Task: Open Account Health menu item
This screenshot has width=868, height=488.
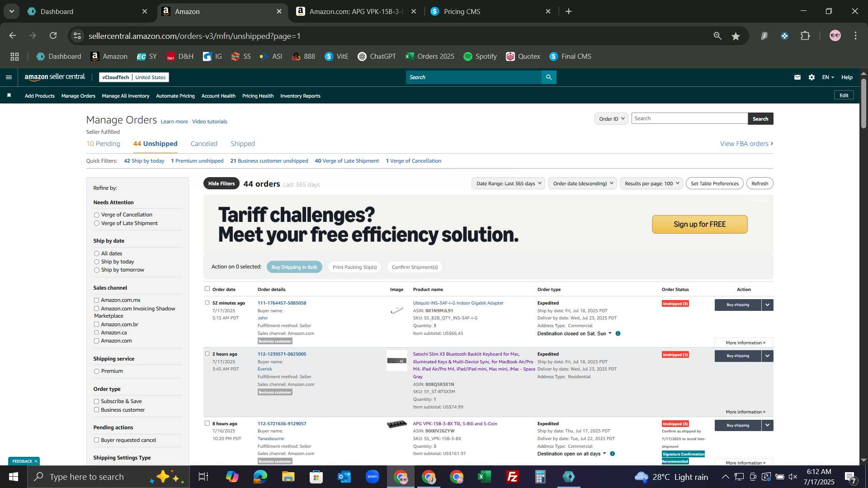Action: click(218, 96)
